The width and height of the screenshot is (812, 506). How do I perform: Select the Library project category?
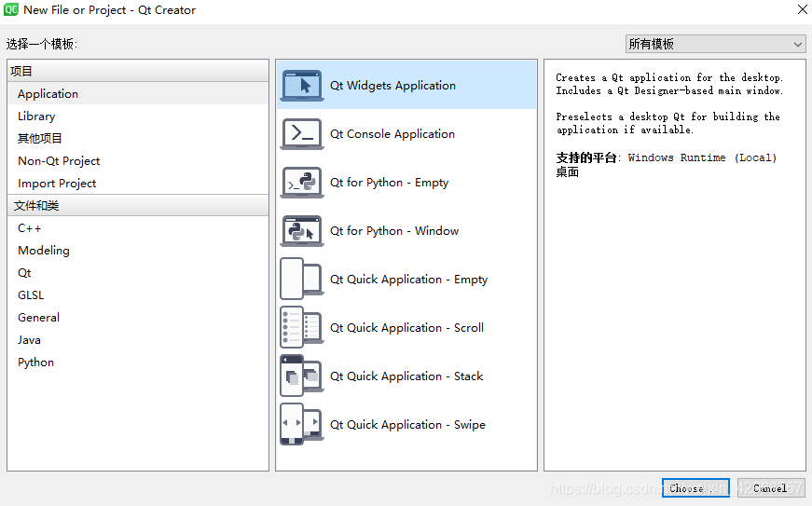click(138, 116)
